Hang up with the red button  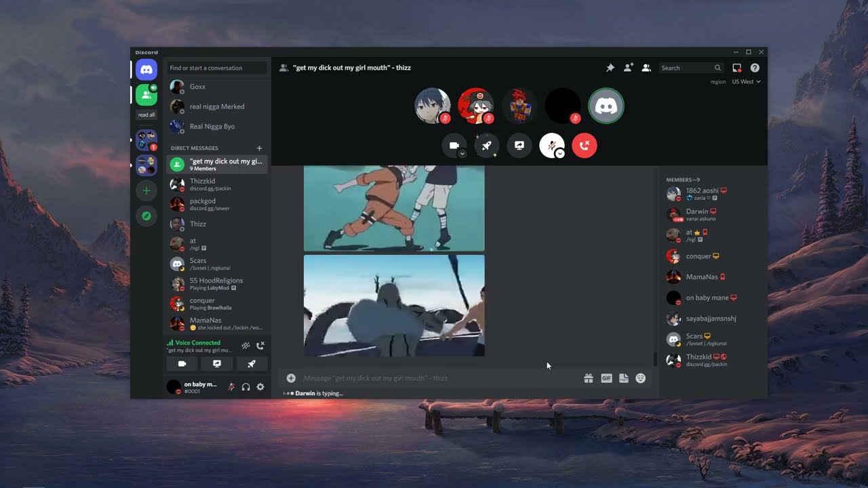coord(585,146)
